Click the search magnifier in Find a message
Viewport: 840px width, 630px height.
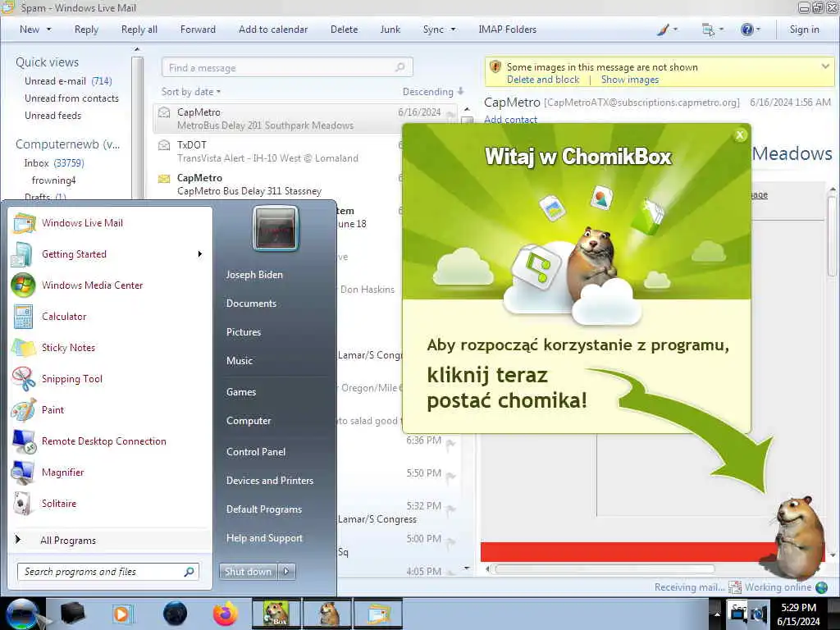coord(399,67)
